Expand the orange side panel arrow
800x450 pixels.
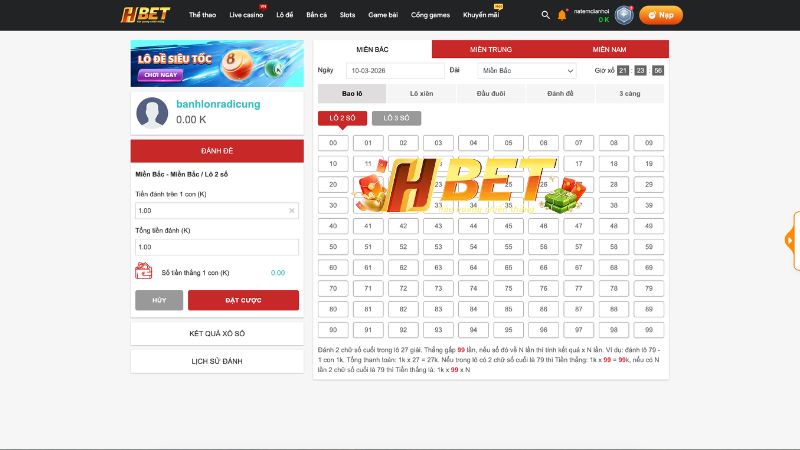pos(792,240)
